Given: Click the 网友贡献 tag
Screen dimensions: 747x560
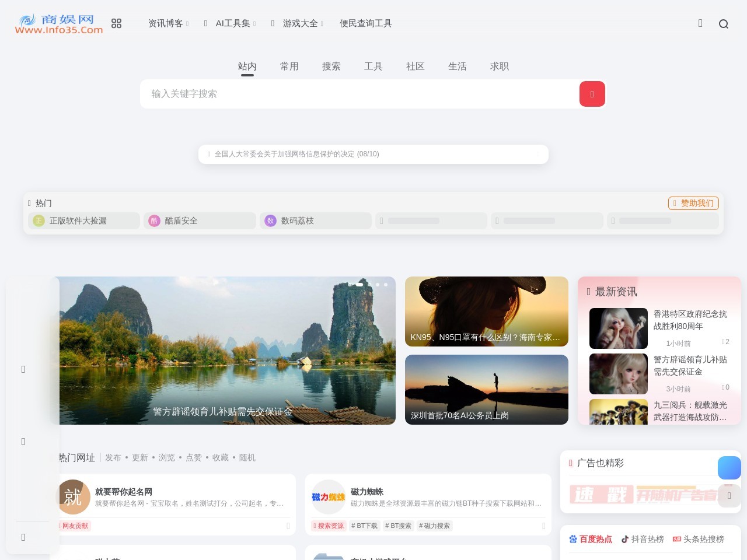Looking at the screenshot, I should pos(74,526).
